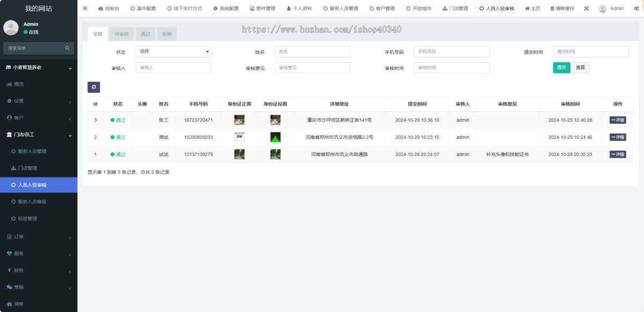
Task: Click 清除缓存 in top bar
Action: (x=562, y=9)
